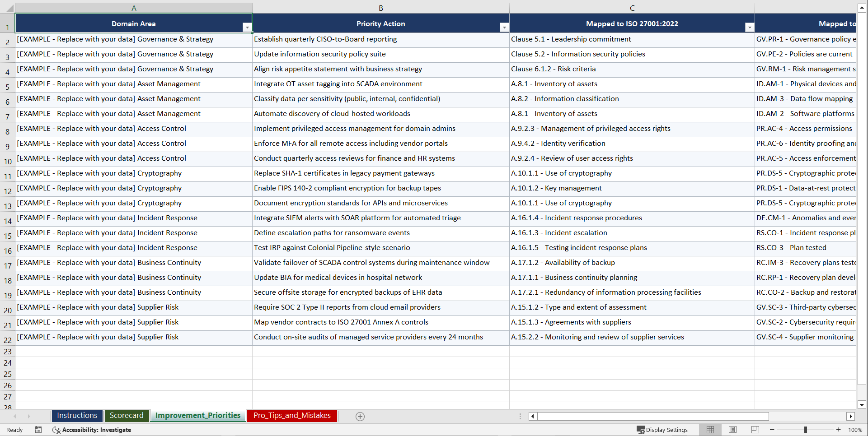868x436 pixels.
Task: Click the previous sheet navigation arrow
Action: 15,416
